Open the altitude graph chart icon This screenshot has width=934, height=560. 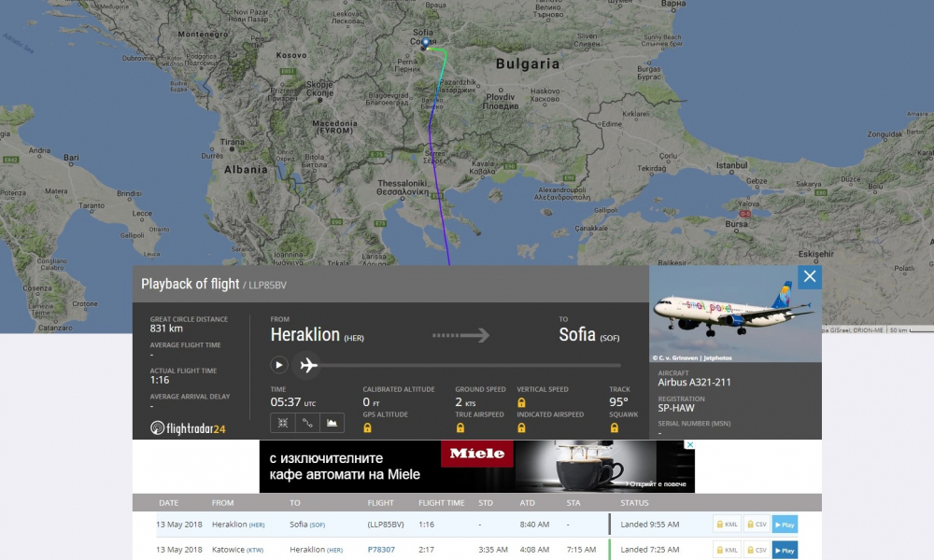point(332,423)
